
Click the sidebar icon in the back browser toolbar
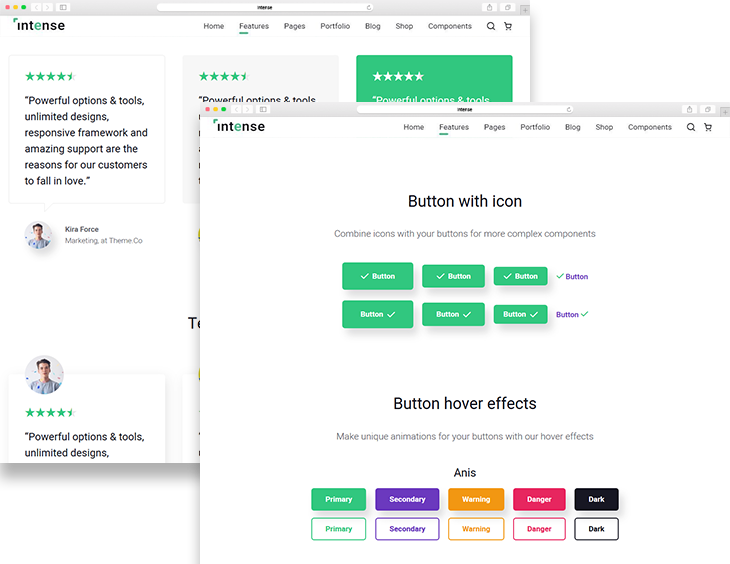pos(64,7)
